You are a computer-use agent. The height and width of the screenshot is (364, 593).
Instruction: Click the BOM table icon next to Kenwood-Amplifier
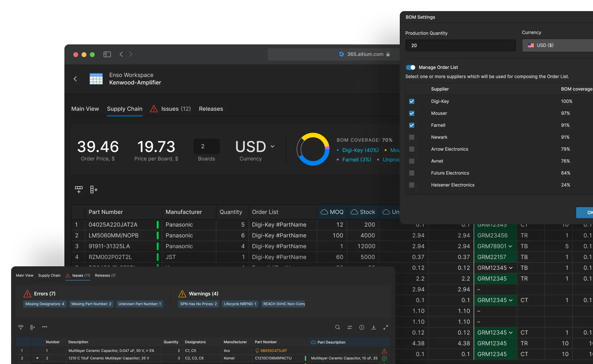(96, 79)
